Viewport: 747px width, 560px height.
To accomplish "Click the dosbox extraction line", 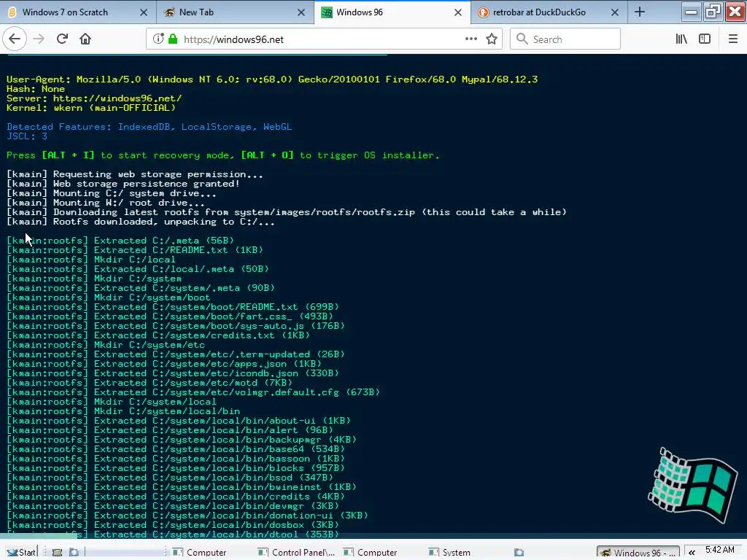I will [x=173, y=525].
